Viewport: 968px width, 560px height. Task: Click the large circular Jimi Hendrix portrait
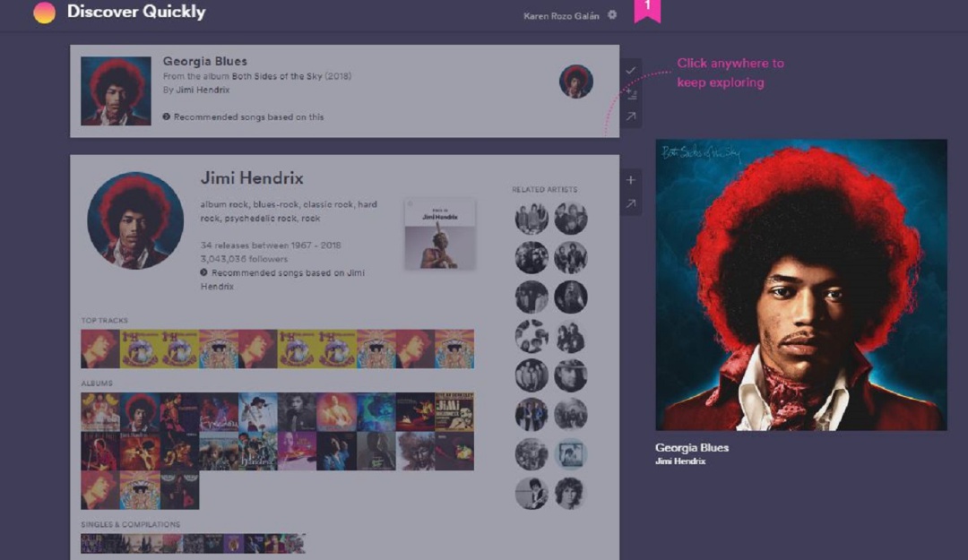point(135,220)
